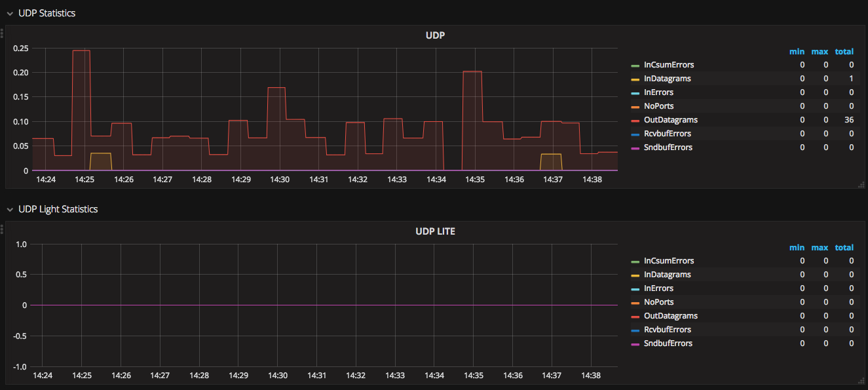868x390 pixels.
Task: Open the UDP LITE panel title menu
Action: [435, 231]
